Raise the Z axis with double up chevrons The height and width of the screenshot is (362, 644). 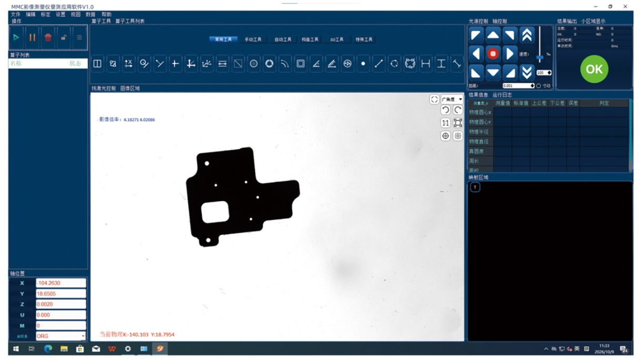pos(527,35)
